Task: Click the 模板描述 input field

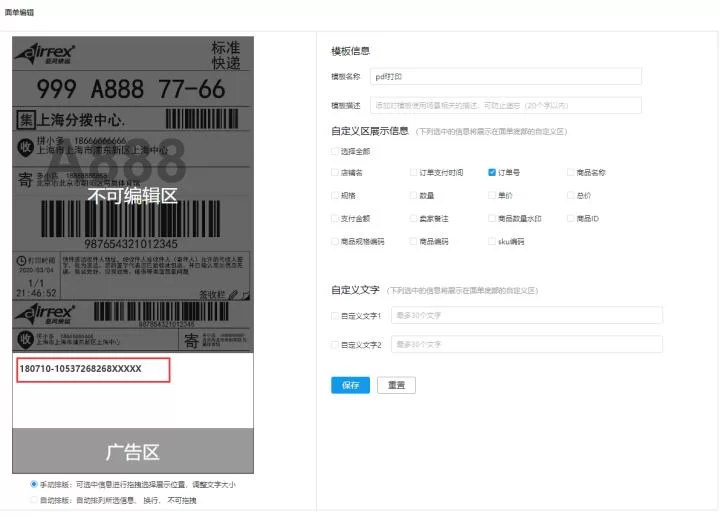Action: click(506, 105)
